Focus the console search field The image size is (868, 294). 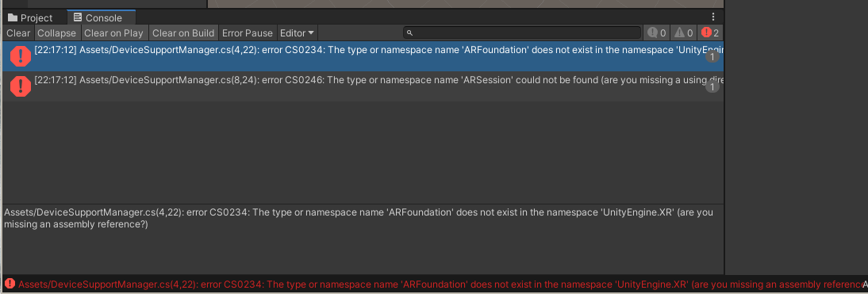coord(522,33)
